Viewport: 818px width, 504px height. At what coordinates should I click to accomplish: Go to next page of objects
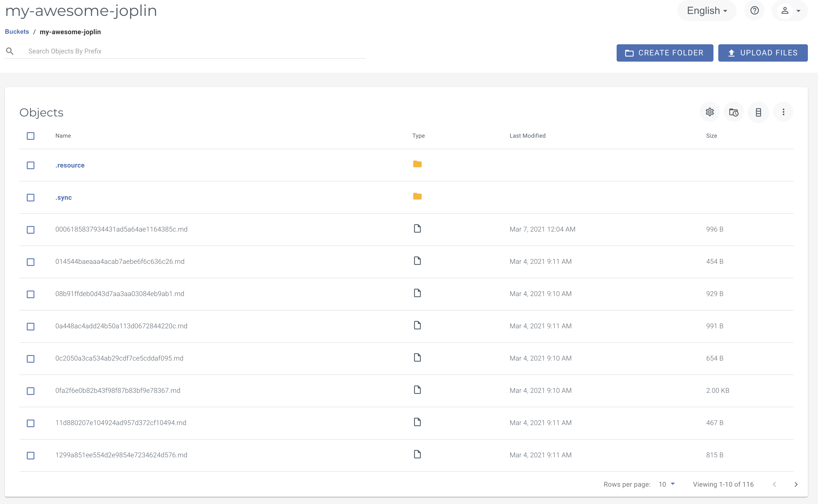(x=796, y=484)
